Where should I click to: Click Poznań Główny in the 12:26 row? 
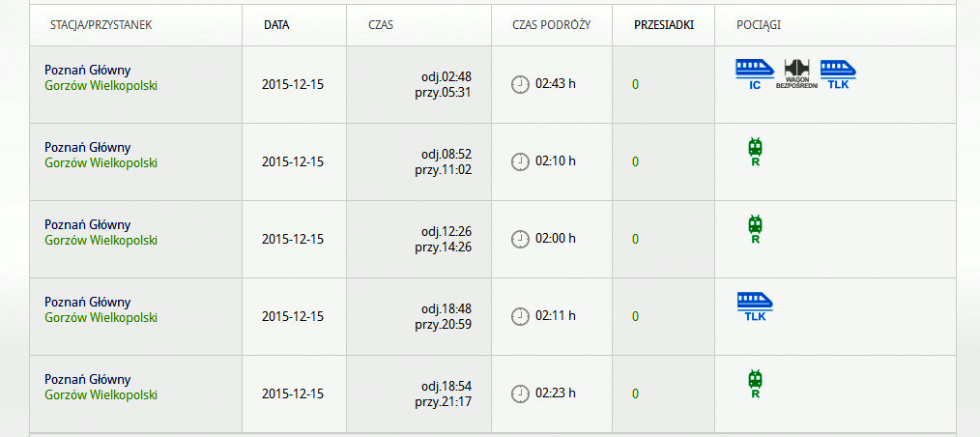87,224
